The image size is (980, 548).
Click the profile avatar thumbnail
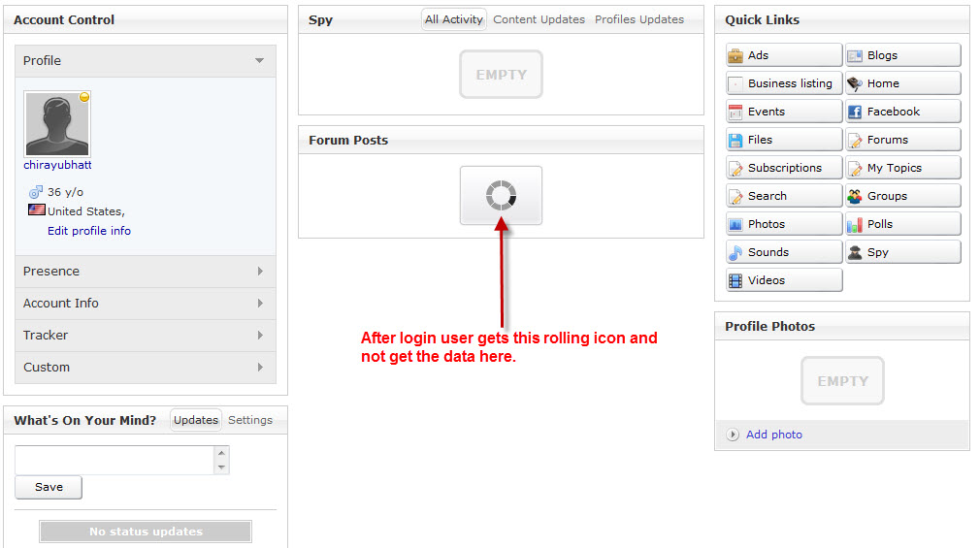[x=57, y=124]
